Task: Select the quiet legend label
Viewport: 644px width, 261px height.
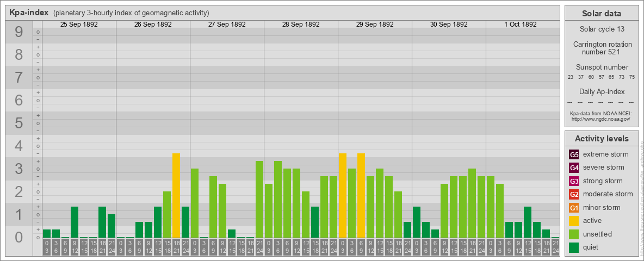Action: (591, 247)
